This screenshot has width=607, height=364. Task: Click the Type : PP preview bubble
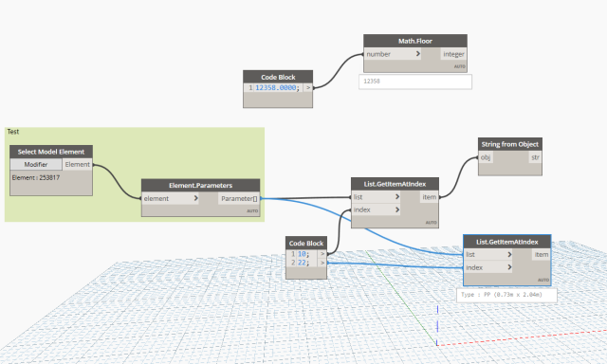point(506,295)
